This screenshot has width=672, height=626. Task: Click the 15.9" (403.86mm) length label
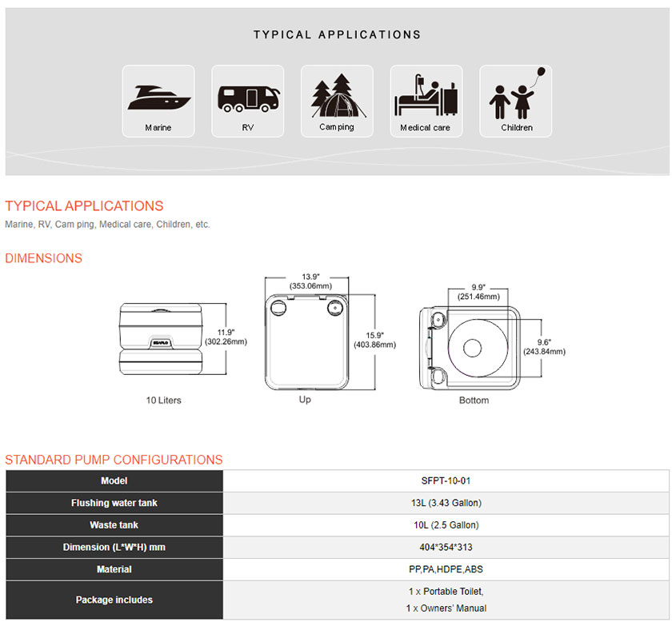coord(375,340)
